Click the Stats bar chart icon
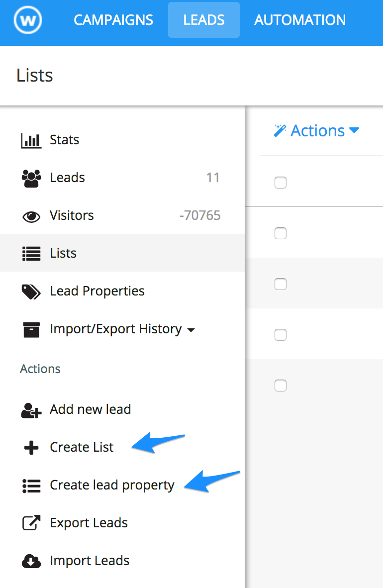The image size is (383, 588). click(x=31, y=140)
